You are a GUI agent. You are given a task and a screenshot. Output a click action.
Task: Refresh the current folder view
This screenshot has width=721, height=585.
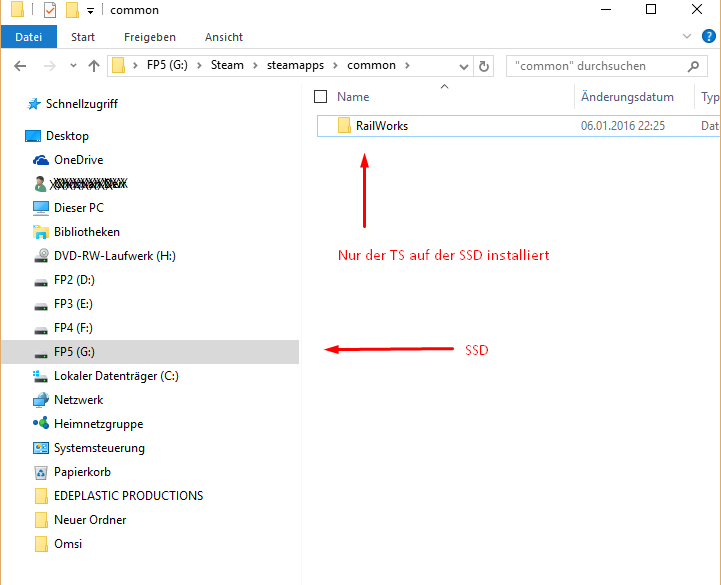[484, 66]
